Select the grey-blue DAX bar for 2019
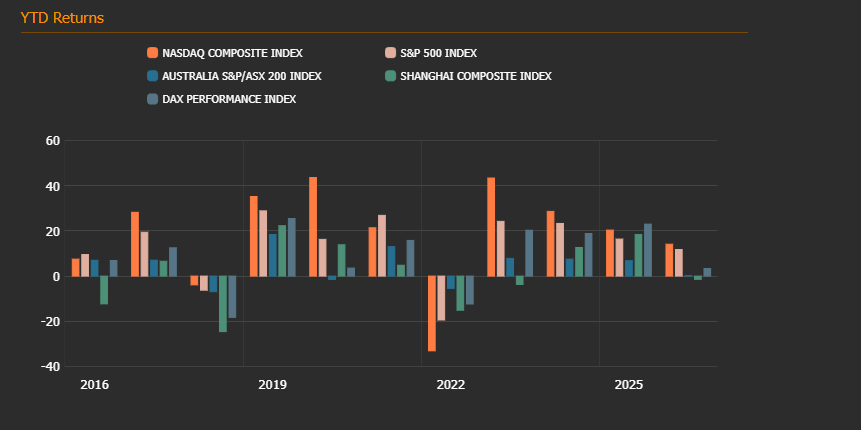This screenshot has height=430, width=861. 292,247
